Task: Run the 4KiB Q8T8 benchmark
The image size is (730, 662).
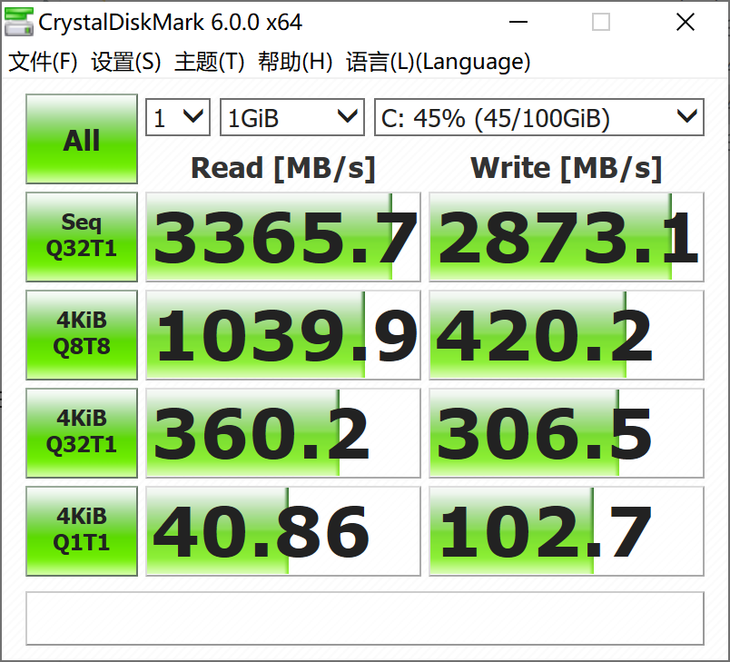Action: pyautogui.click(x=81, y=335)
